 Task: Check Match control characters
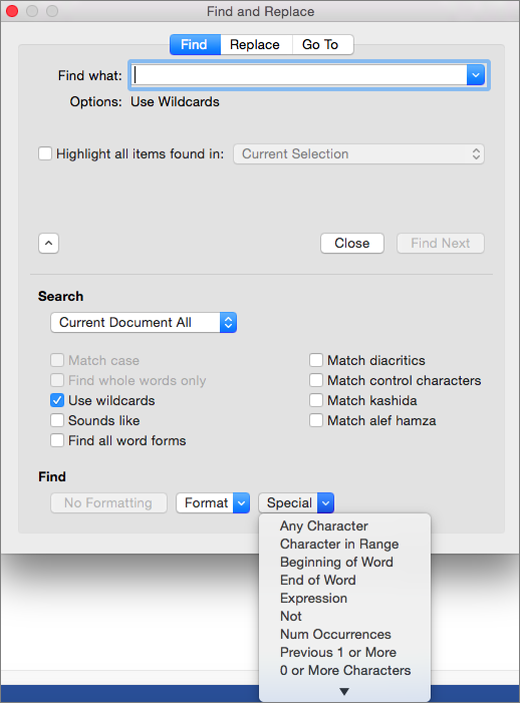click(x=316, y=380)
